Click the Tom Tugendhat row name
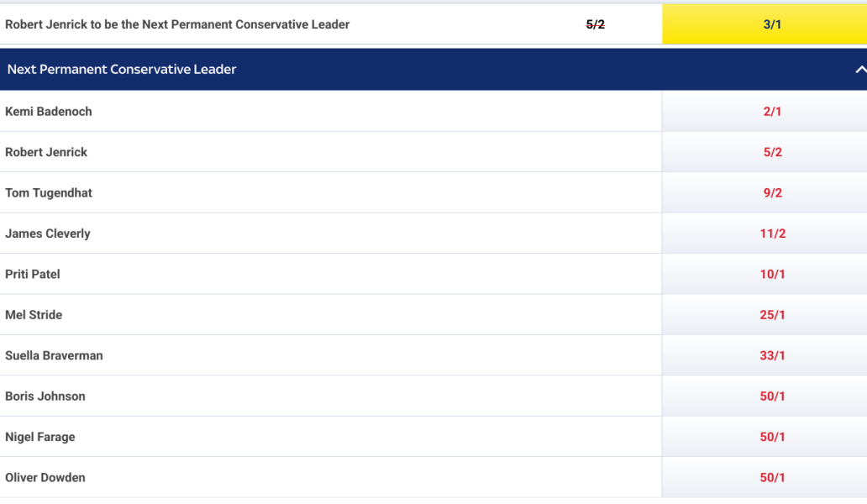 (49, 193)
